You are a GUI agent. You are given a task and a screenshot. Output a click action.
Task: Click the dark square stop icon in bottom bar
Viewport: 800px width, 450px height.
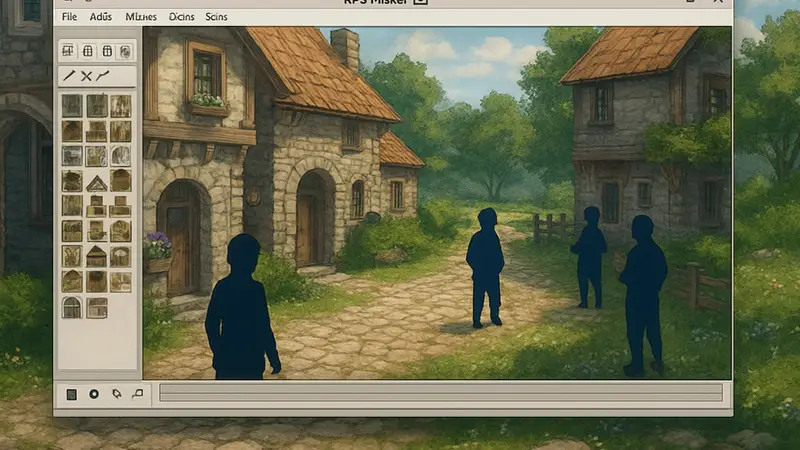pyautogui.click(x=71, y=394)
